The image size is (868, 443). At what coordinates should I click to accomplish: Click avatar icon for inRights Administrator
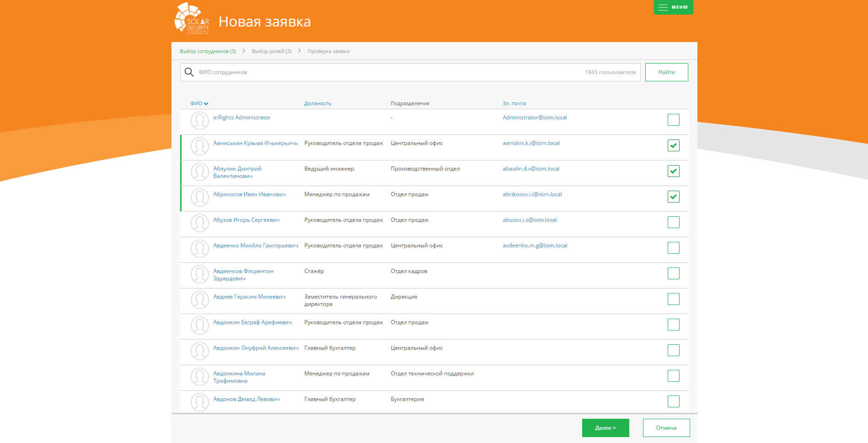coord(200,121)
